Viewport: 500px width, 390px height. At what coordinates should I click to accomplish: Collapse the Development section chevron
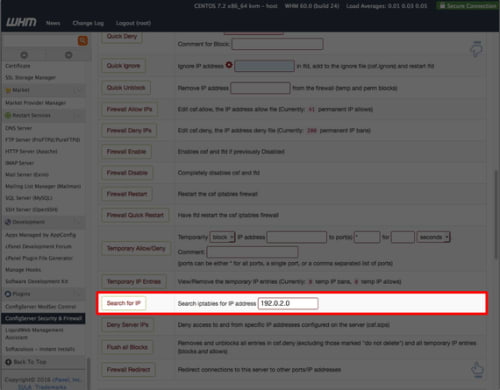coord(78,222)
